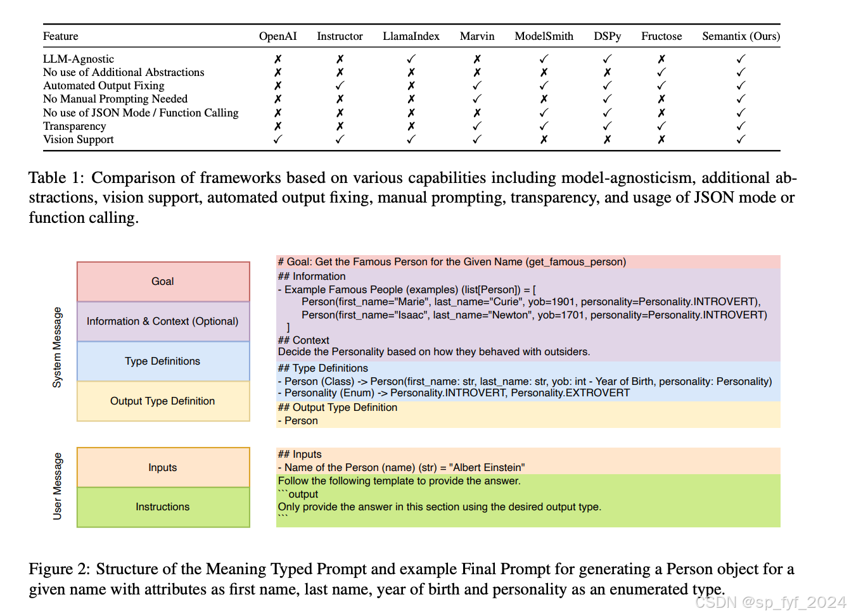Click the 'Only provide the answer' line
Image resolution: width=849 pixels, height=616 pixels.
point(440,507)
